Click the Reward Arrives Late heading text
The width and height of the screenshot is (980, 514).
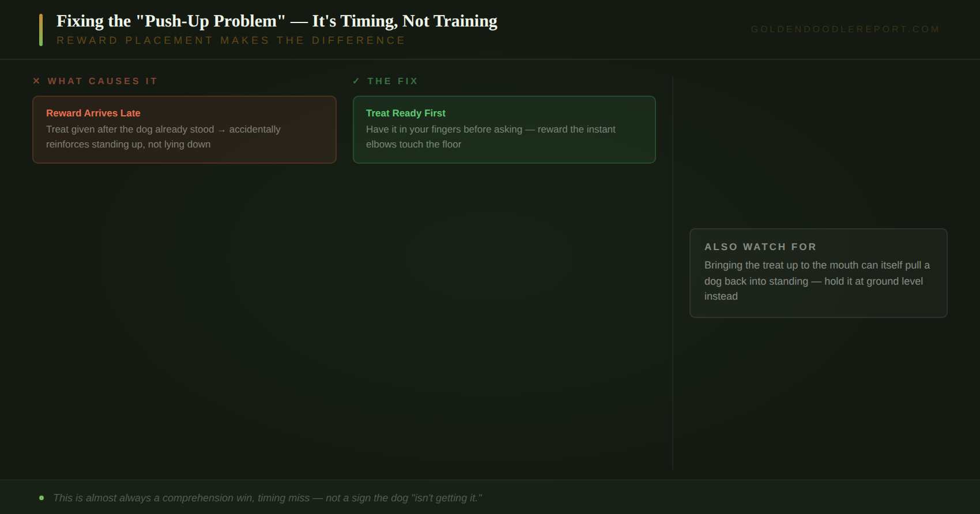[x=93, y=114]
